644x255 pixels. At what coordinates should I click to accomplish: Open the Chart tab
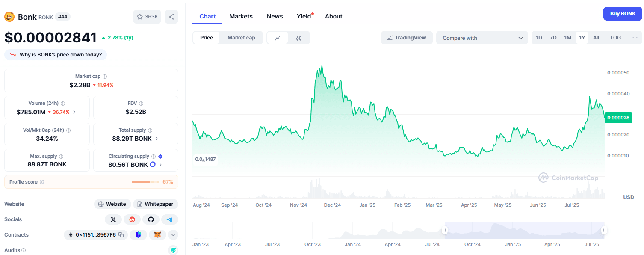click(207, 16)
